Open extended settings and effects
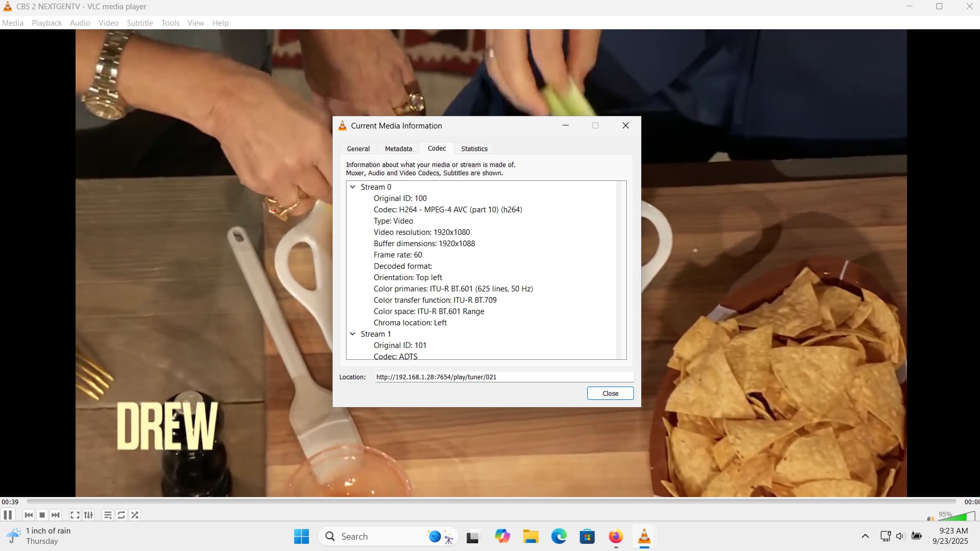 pyautogui.click(x=88, y=515)
